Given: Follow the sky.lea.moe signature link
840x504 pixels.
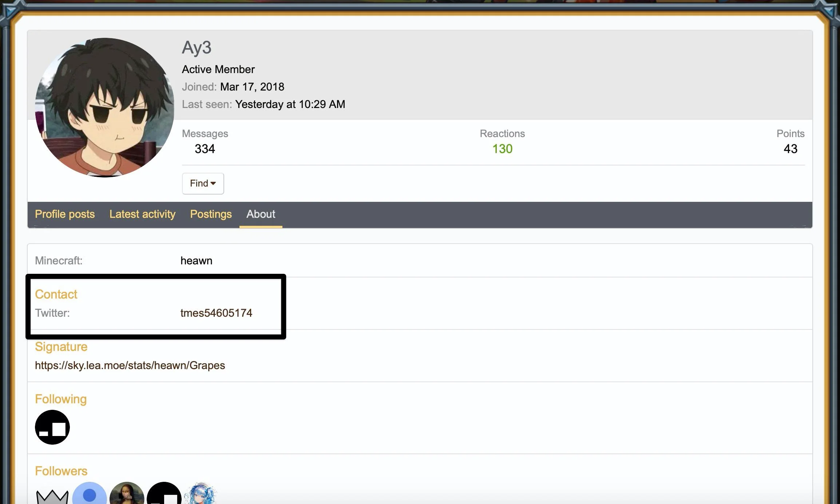Looking at the screenshot, I should 130,365.
